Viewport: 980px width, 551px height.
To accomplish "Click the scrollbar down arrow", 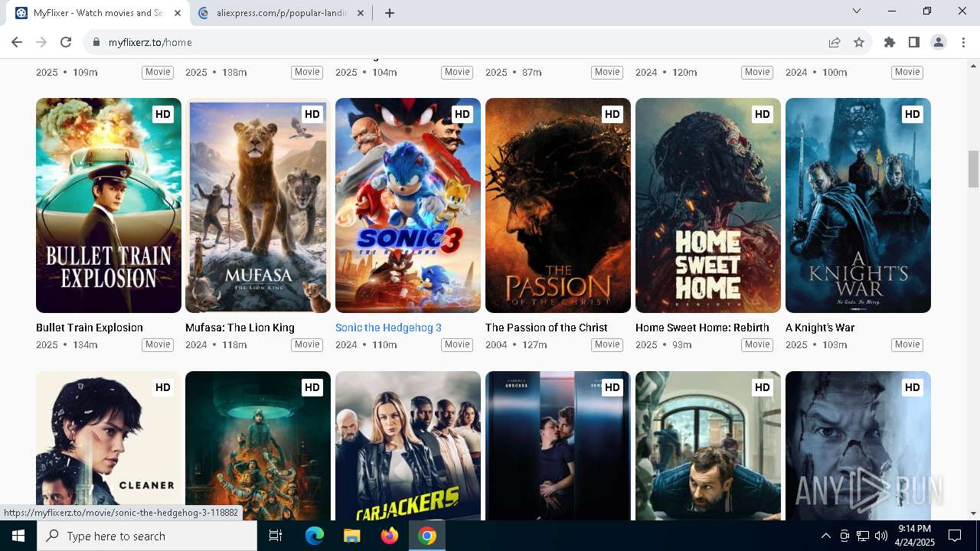I will pos(973,514).
